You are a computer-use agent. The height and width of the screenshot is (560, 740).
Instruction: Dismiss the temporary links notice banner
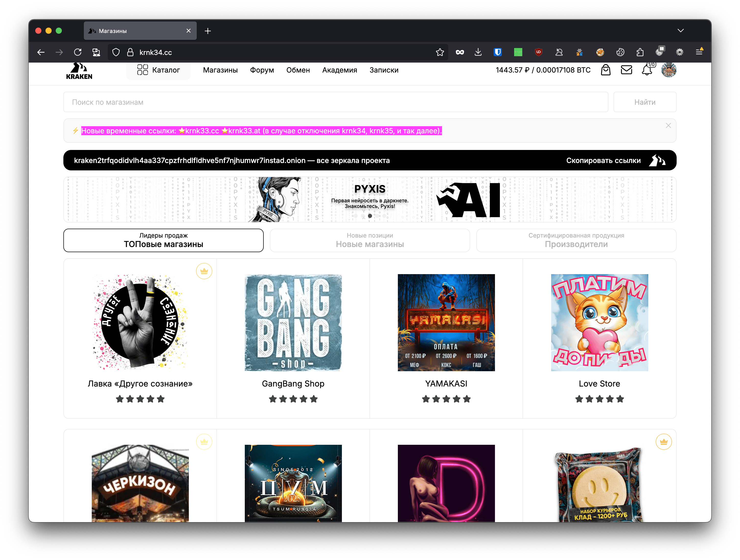(x=668, y=125)
